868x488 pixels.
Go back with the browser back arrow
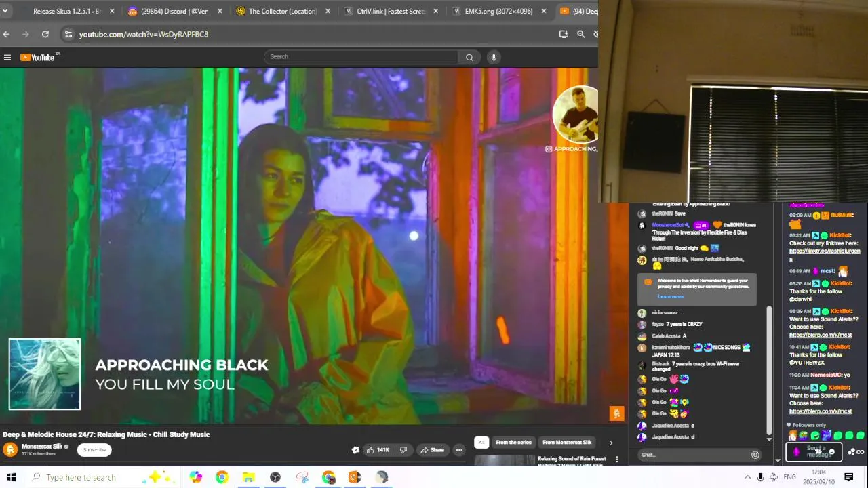7,34
